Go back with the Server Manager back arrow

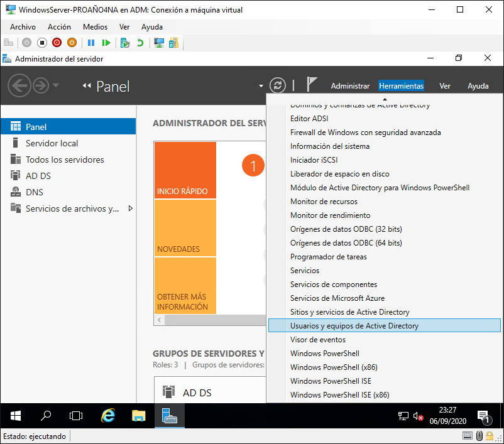click(x=19, y=85)
